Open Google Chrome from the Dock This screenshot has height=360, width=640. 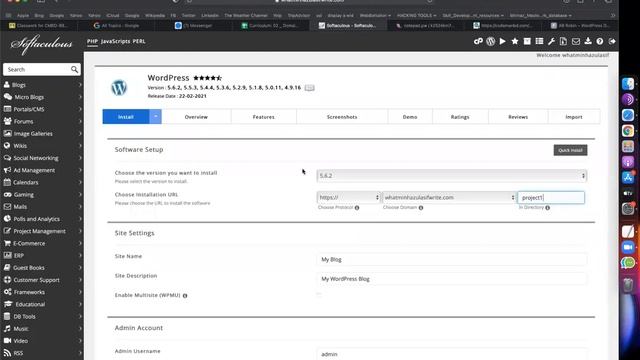pyautogui.click(x=628, y=131)
